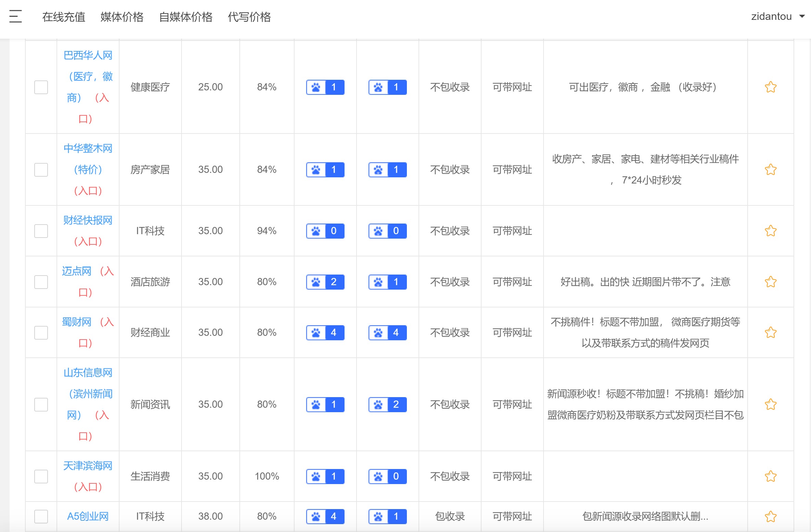Tick the checkbox for 山东信息网
Image resolution: width=811 pixels, height=532 pixels.
pyautogui.click(x=41, y=404)
